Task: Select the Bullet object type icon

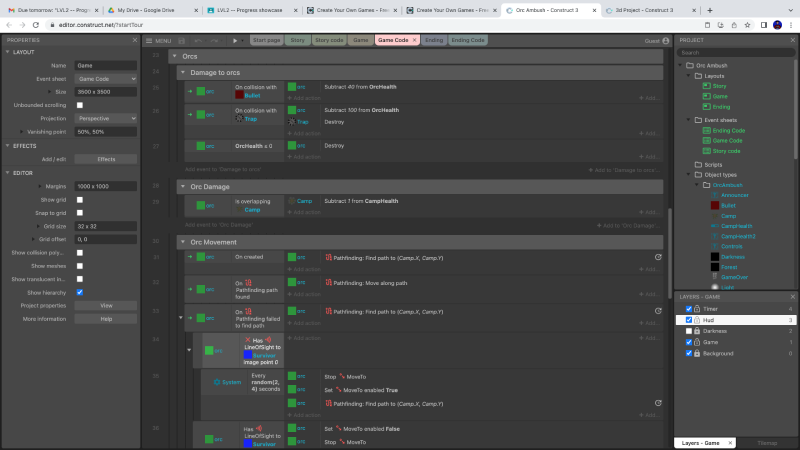Action: tap(715, 205)
